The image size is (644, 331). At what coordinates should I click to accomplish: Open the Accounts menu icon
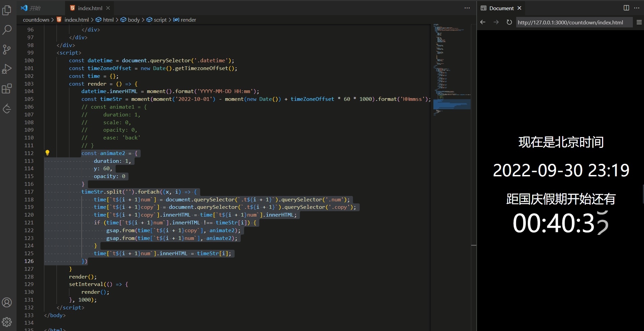pos(7,302)
